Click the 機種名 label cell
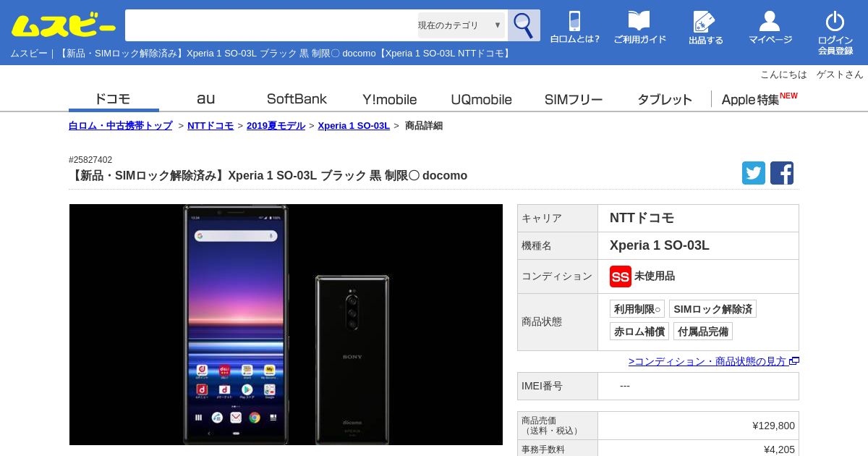The height and width of the screenshot is (456, 868). pos(558,245)
